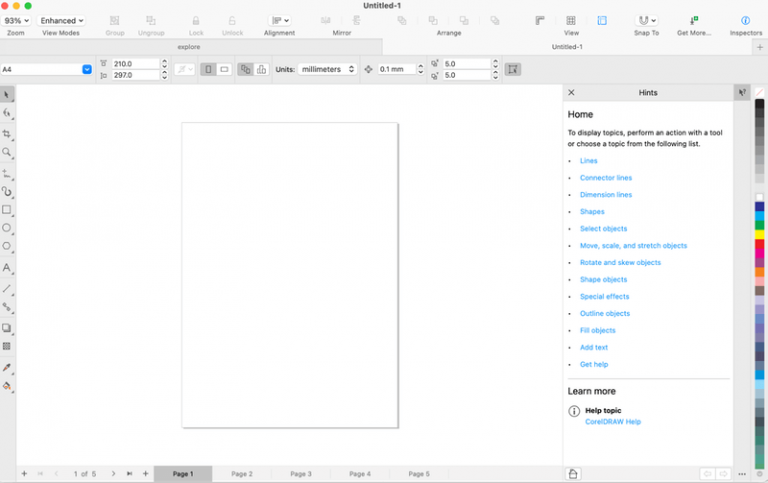Select the Pick tool in the toolbox
This screenshot has height=483, width=768.
pyautogui.click(x=7, y=95)
